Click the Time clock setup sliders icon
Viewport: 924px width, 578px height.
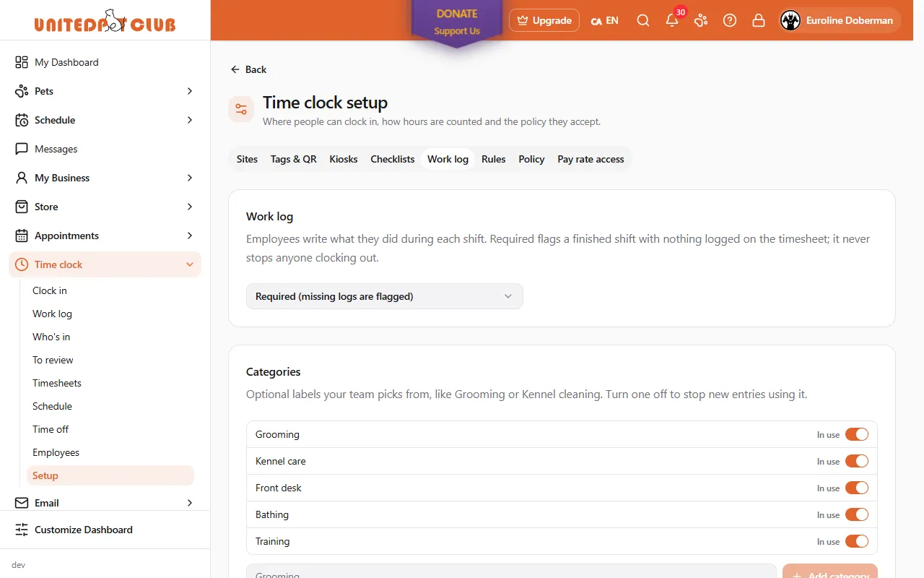coord(241,109)
